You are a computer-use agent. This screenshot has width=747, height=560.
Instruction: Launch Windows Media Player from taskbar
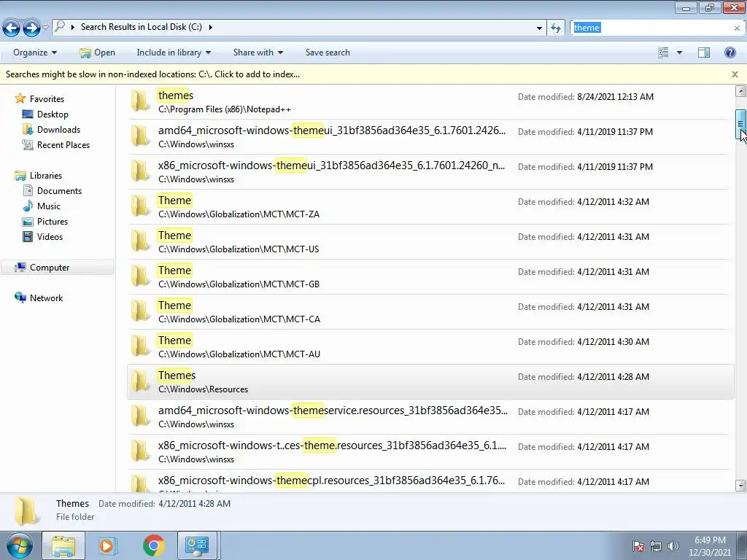[x=108, y=545]
